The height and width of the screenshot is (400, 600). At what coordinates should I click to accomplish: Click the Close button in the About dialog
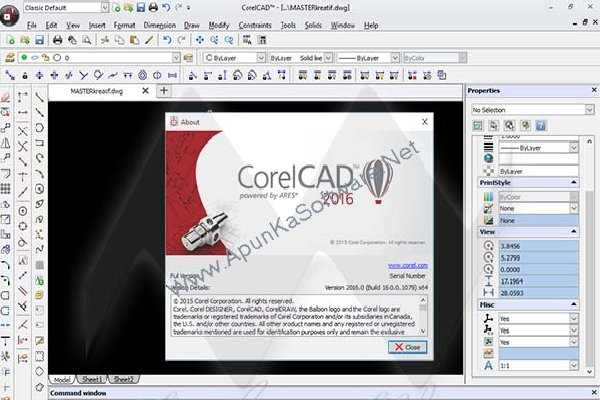408,347
